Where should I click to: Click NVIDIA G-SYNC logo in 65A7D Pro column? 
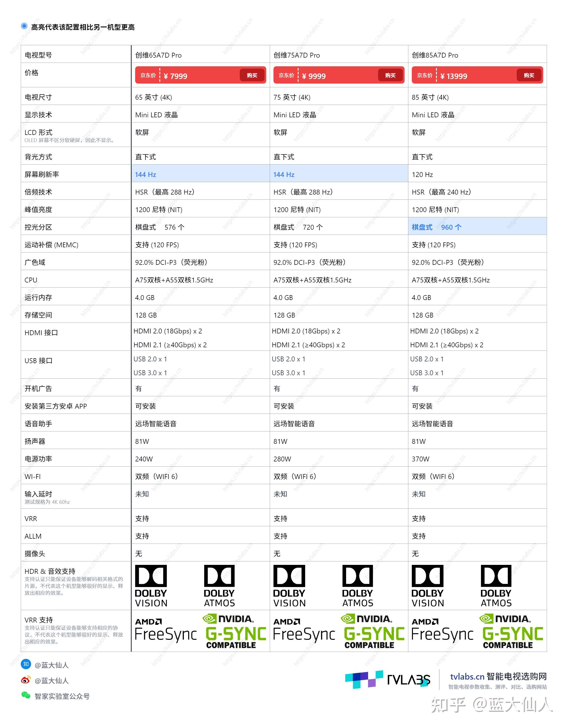coord(235,631)
